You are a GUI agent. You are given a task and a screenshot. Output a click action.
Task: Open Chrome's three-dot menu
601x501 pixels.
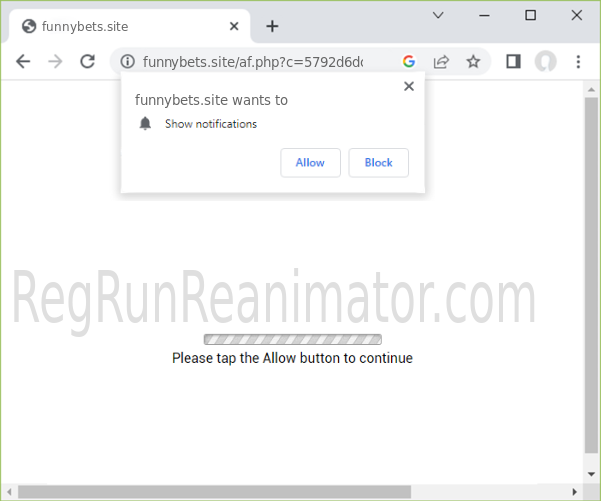click(x=578, y=62)
